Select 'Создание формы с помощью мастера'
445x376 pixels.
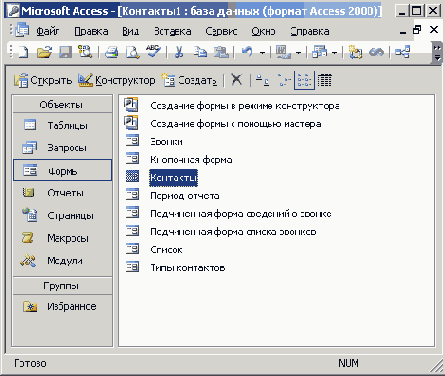click(x=236, y=124)
